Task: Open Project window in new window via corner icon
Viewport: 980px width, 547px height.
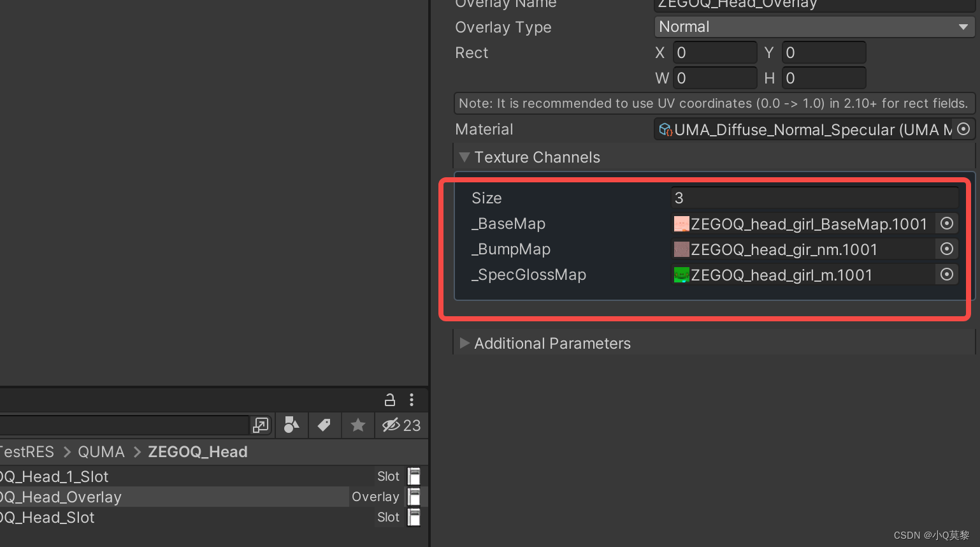Action: click(x=261, y=425)
